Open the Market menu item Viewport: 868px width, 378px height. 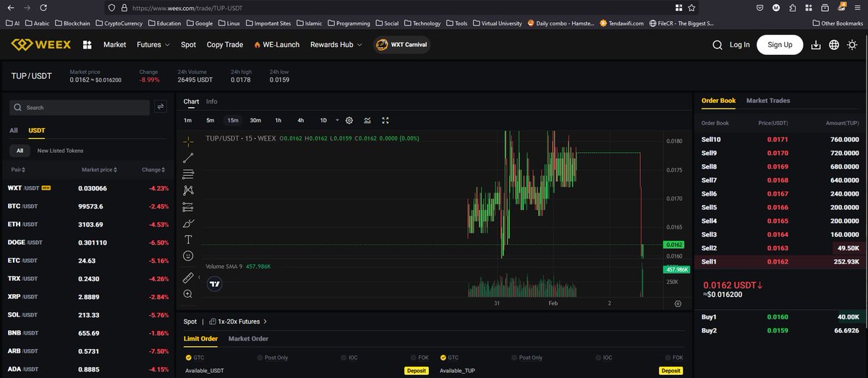click(114, 45)
